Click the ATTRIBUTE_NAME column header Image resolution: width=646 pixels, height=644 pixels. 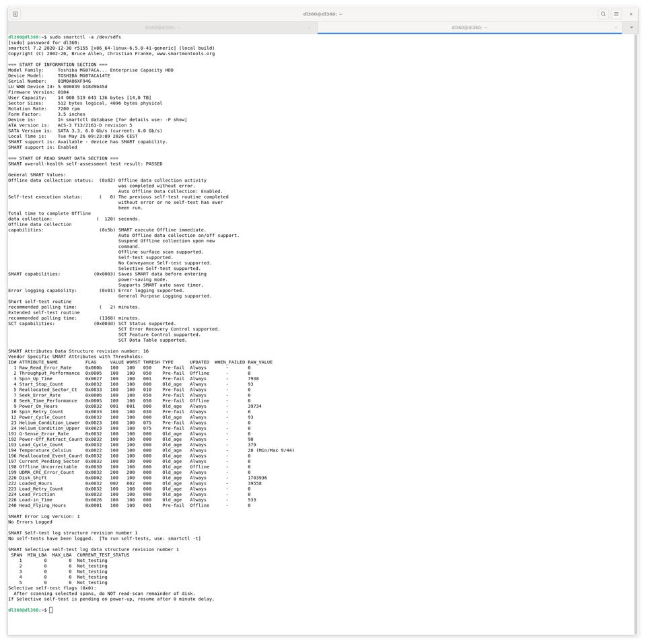point(38,362)
